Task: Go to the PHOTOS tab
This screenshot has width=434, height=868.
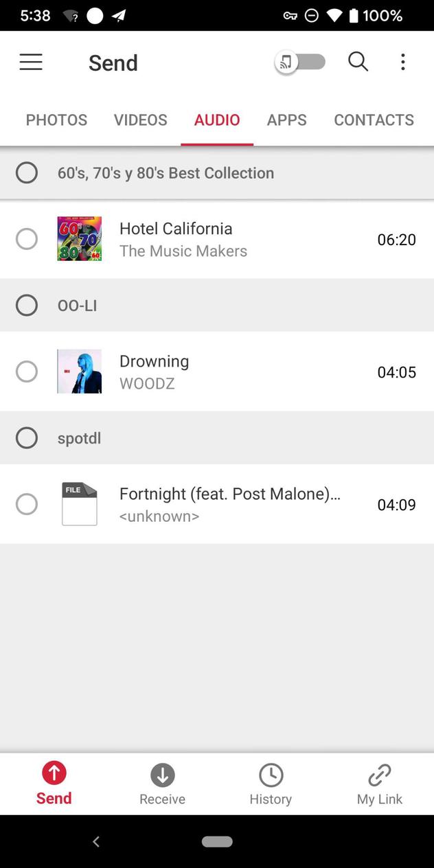Action: pyautogui.click(x=56, y=119)
